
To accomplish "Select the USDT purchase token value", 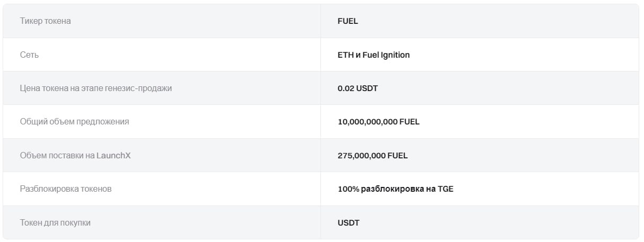I will coord(349,222).
